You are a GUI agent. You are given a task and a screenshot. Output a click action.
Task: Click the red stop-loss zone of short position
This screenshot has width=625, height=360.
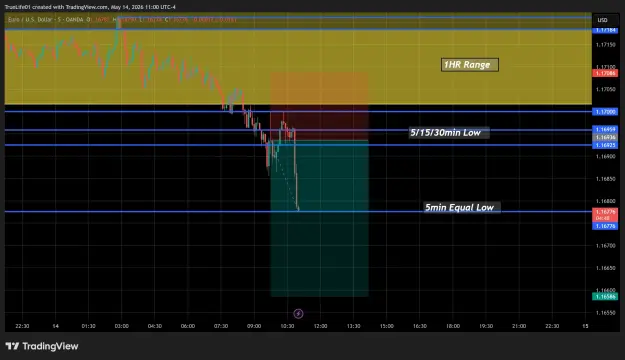click(319, 106)
